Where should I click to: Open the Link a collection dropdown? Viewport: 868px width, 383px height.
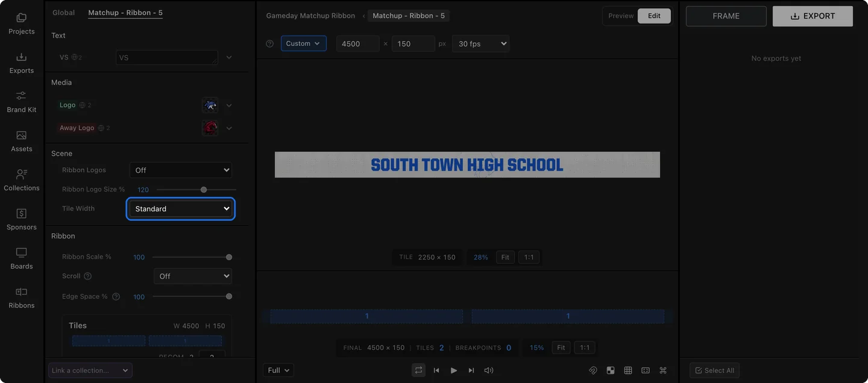coord(90,370)
